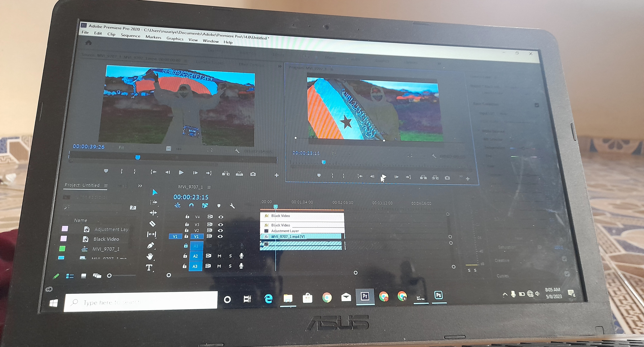
Task: Step back one frame in Program monitor
Action: click(372, 176)
